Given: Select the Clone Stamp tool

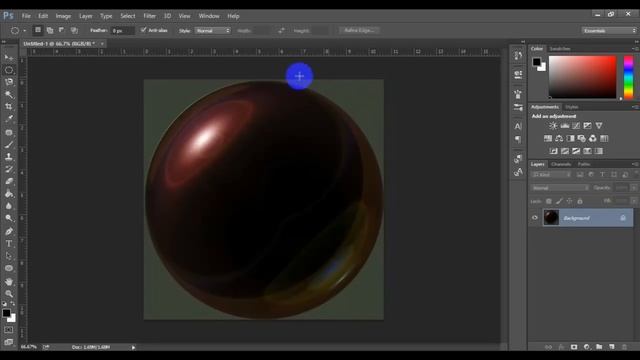Looking at the screenshot, I should click(x=9, y=157).
